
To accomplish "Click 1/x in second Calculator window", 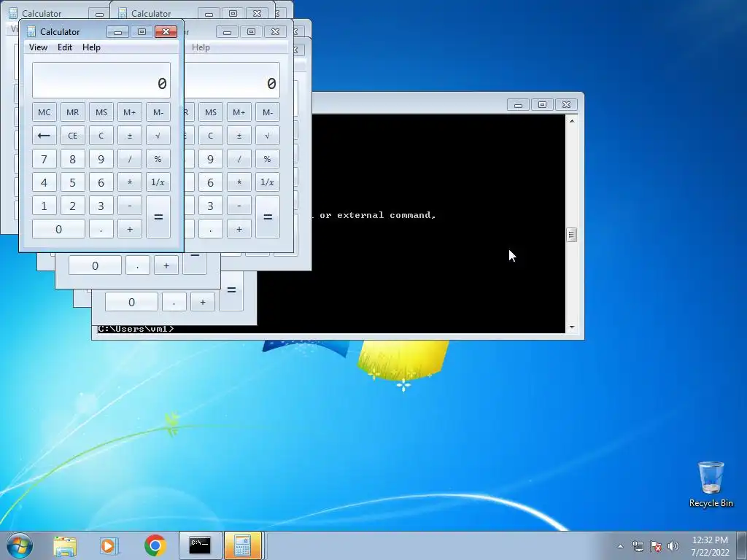I will (268, 182).
